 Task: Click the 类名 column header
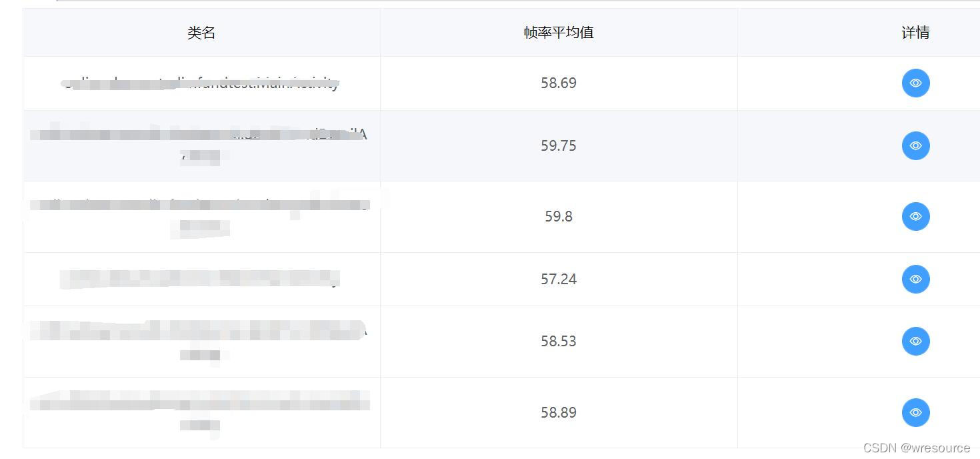click(x=201, y=32)
